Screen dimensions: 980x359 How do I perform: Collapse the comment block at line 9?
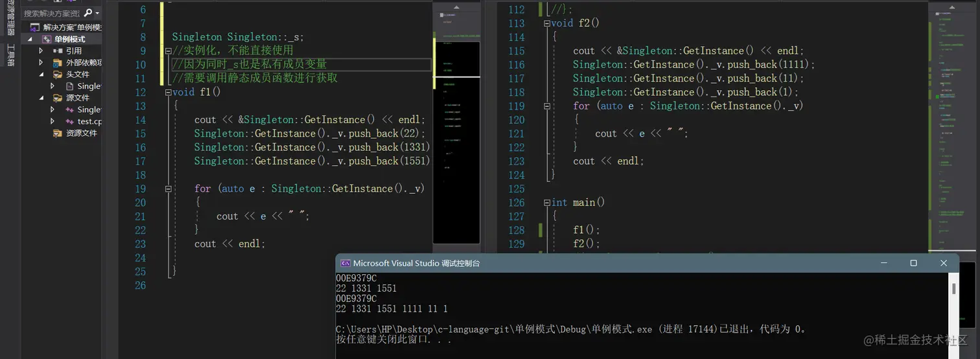coord(169,51)
